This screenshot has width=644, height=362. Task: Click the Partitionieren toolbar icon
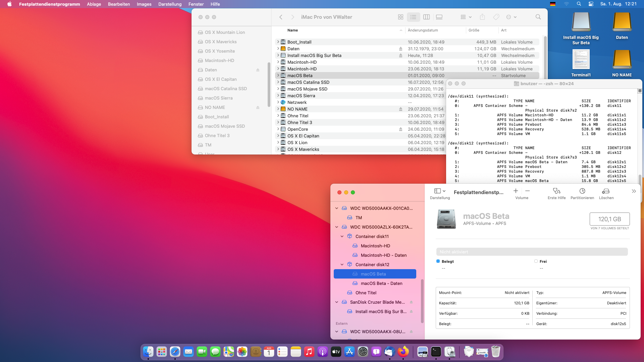(582, 191)
